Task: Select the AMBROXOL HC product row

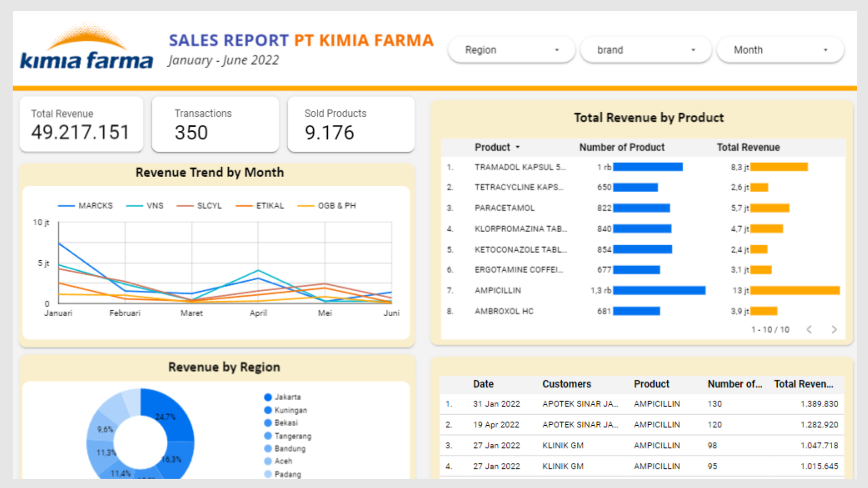Action: click(x=643, y=311)
